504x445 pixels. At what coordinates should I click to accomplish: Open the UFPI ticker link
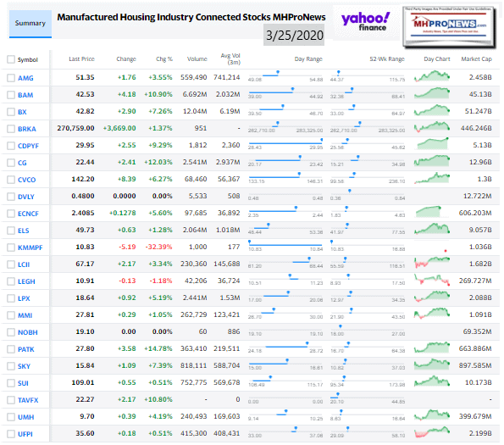(x=25, y=434)
